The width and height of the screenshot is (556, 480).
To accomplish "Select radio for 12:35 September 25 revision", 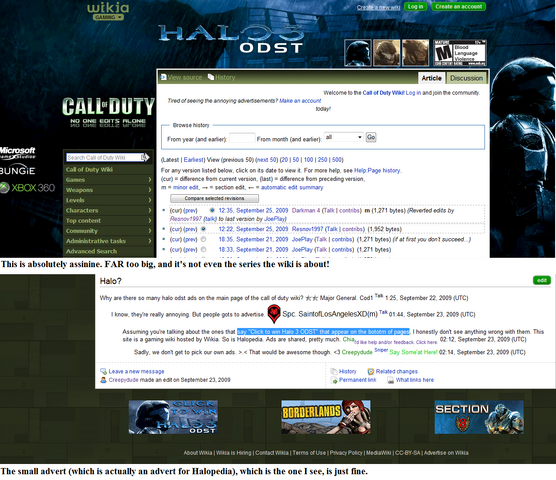I will click(x=212, y=210).
